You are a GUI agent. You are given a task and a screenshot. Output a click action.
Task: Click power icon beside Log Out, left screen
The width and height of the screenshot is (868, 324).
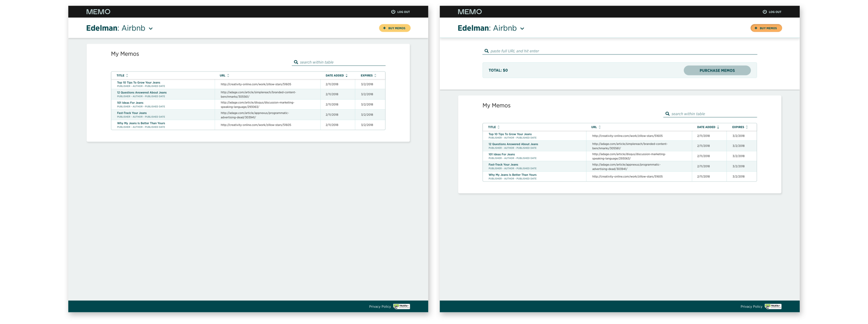click(x=393, y=12)
